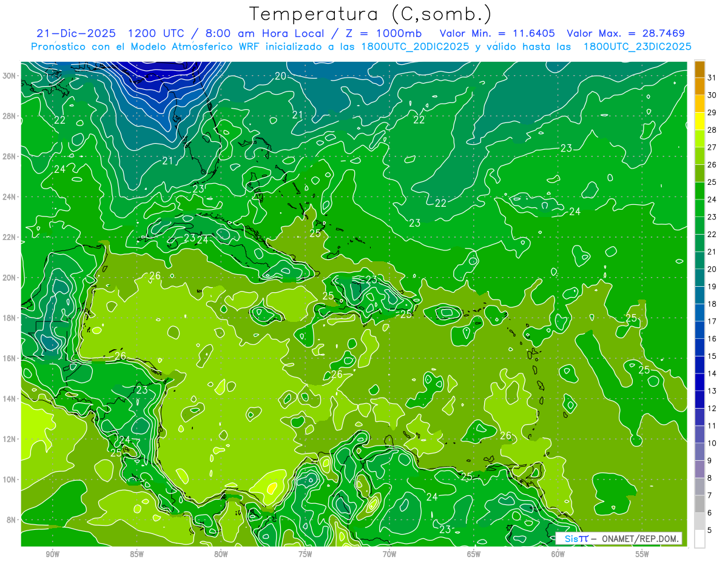Click the '60W' longitude axis label
Viewport: 728px width, 562px height.
[558, 554]
